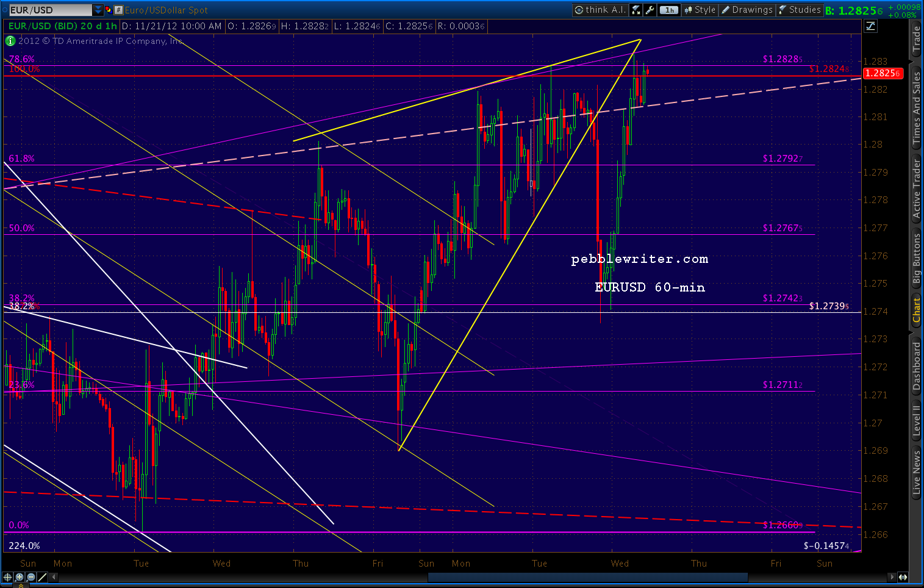Open the Level II side tab

(x=916, y=421)
